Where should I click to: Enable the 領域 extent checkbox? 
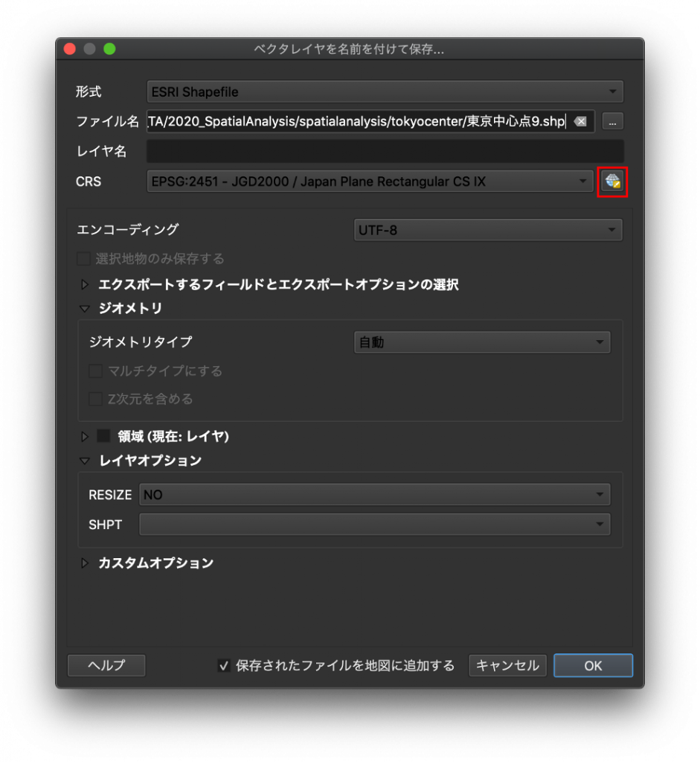[x=103, y=436]
